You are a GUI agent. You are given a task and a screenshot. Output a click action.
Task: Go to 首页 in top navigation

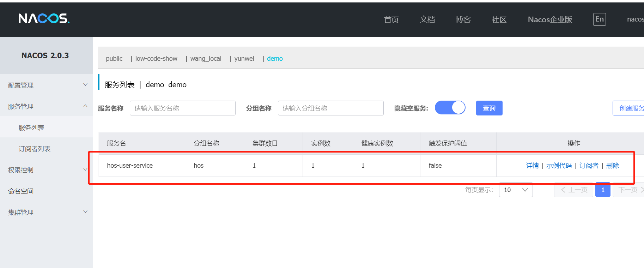click(x=391, y=19)
